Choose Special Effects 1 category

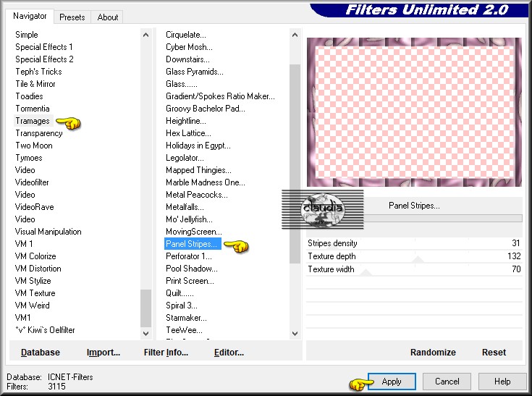[43, 47]
